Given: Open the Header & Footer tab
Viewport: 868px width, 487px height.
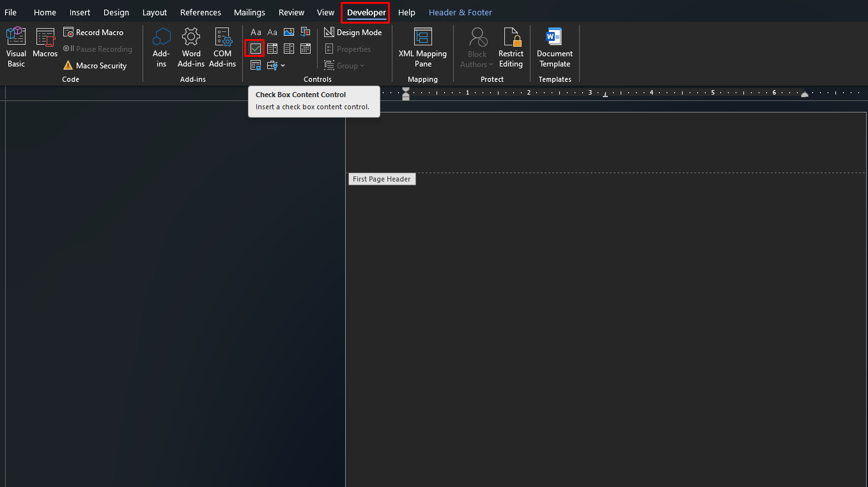Looking at the screenshot, I should [460, 12].
